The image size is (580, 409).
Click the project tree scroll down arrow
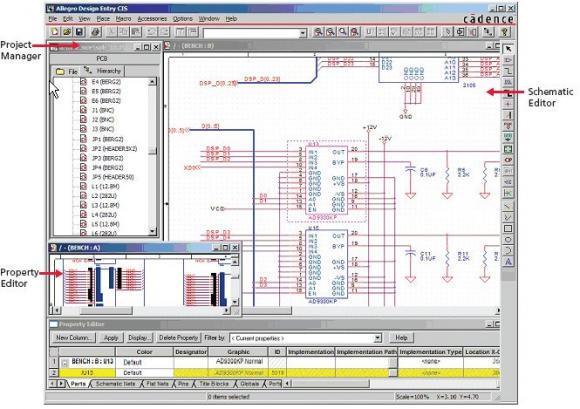(x=152, y=231)
